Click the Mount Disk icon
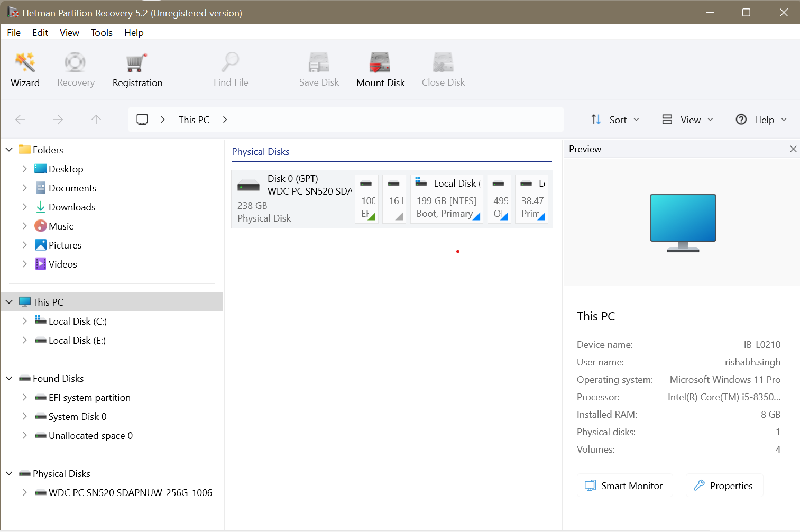The height and width of the screenshot is (532, 800). coord(380,62)
